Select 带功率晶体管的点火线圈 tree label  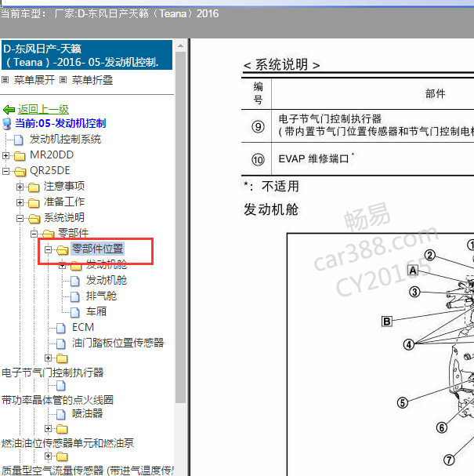coord(57,400)
